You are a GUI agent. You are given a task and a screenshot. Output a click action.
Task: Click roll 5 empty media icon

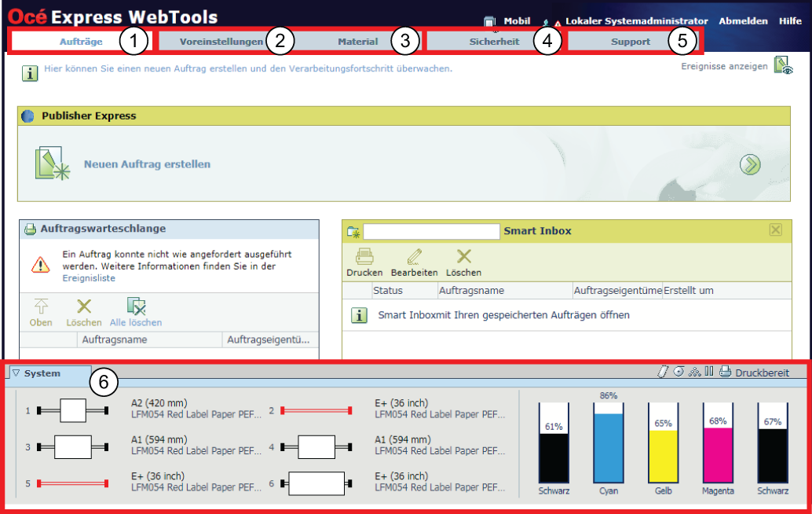pos(72,484)
